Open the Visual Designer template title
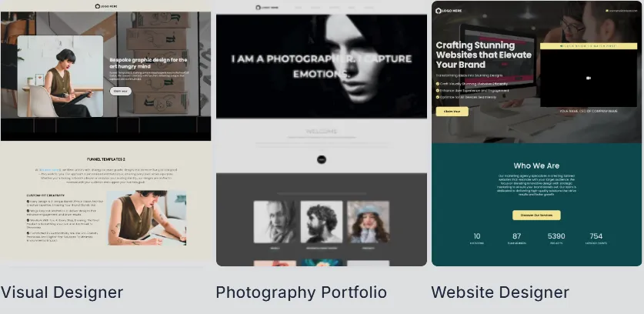644x314 pixels. tap(62, 292)
